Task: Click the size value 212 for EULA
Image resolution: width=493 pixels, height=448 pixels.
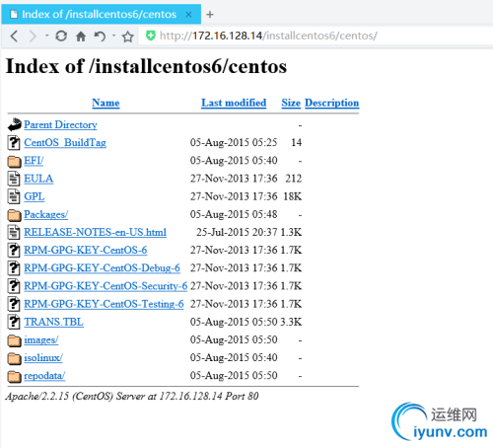Action: pos(294,179)
